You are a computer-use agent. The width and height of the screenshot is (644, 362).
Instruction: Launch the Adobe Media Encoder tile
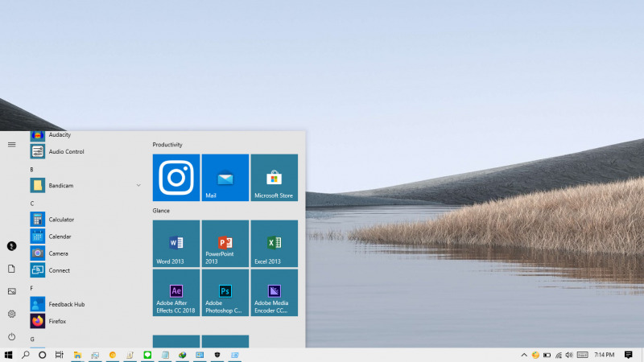point(275,293)
